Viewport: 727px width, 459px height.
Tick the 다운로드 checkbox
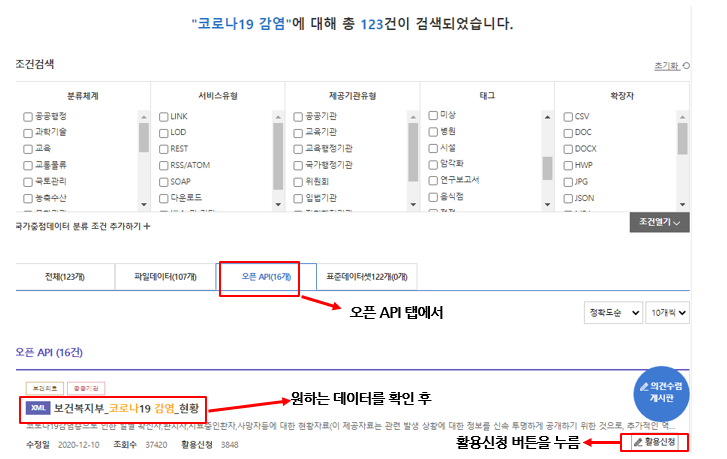tap(163, 198)
